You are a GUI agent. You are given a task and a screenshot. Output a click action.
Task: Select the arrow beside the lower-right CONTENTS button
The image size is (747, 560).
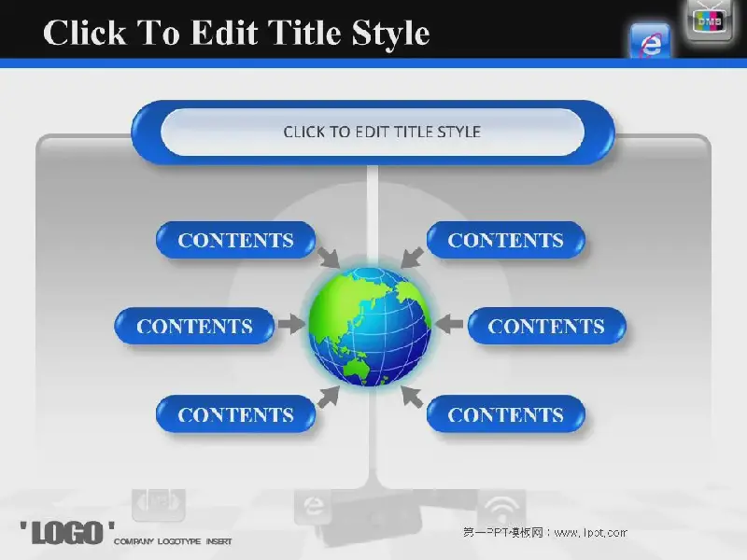click(x=412, y=396)
